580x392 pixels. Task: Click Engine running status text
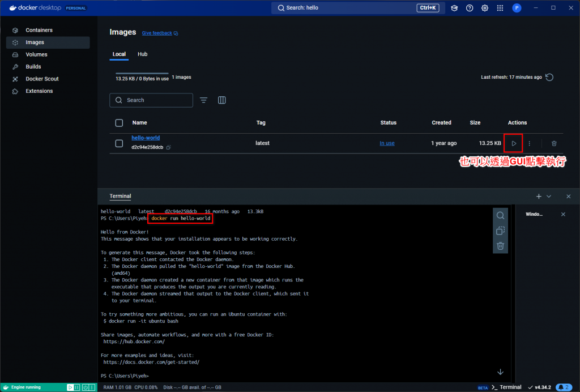point(26,387)
